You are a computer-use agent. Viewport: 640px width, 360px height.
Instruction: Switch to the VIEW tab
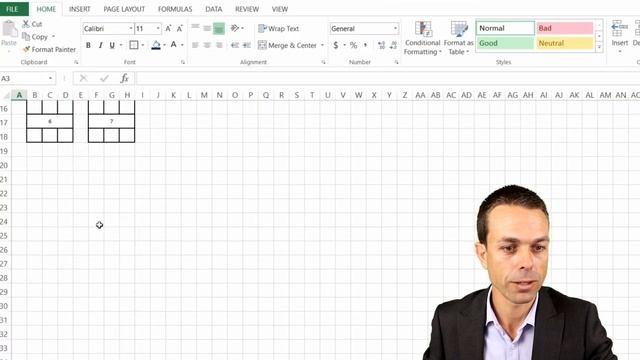coord(280,9)
